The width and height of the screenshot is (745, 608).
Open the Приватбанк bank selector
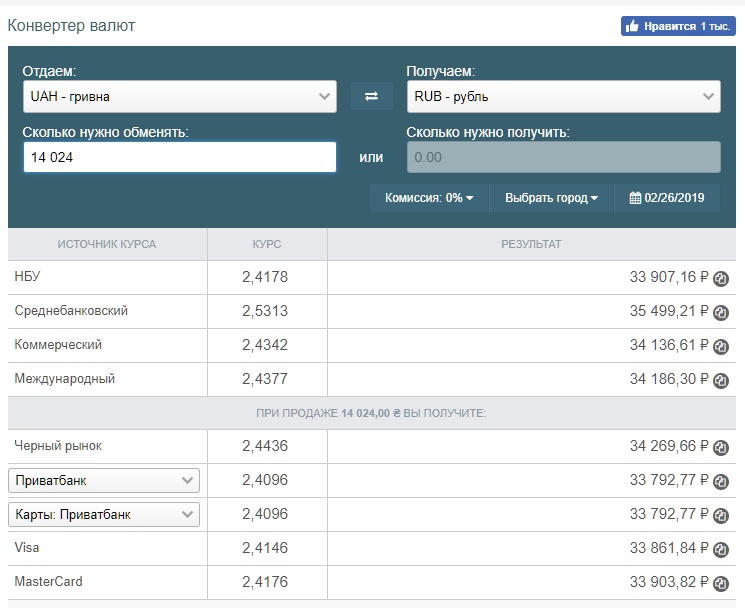104,481
